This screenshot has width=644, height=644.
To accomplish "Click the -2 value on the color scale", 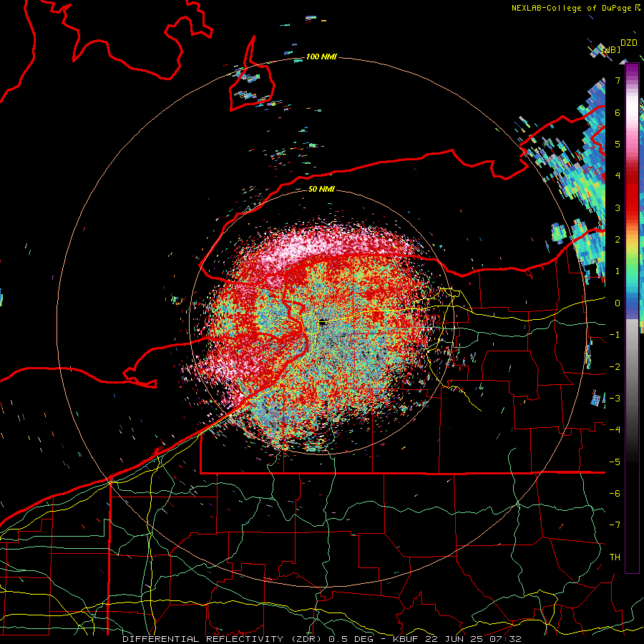I will pyautogui.click(x=615, y=367).
